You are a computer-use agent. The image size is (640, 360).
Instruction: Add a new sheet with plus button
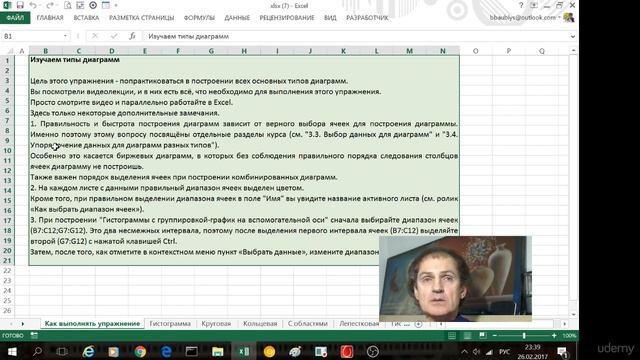click(418, 324)
